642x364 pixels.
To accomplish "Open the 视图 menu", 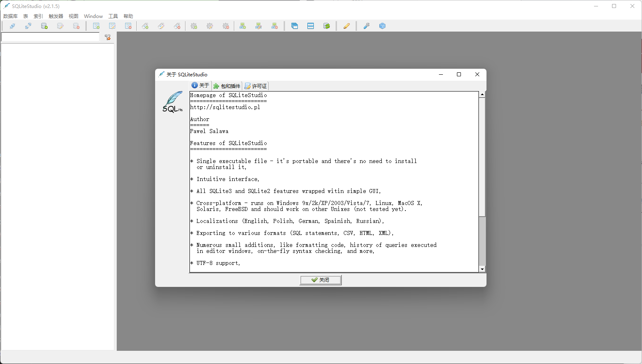I will 74,16.
